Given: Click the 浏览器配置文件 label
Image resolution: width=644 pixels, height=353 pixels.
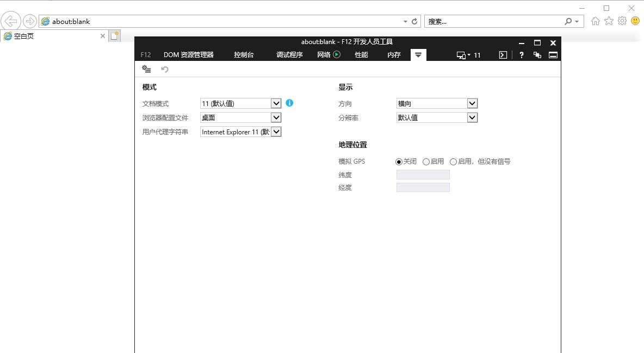Looking at the screenshot, I should [x=165, y=117].
